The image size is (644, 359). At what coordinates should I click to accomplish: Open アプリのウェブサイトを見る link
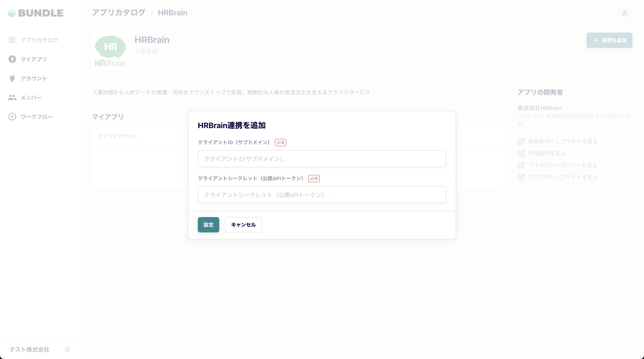click(x=563, y=177)
